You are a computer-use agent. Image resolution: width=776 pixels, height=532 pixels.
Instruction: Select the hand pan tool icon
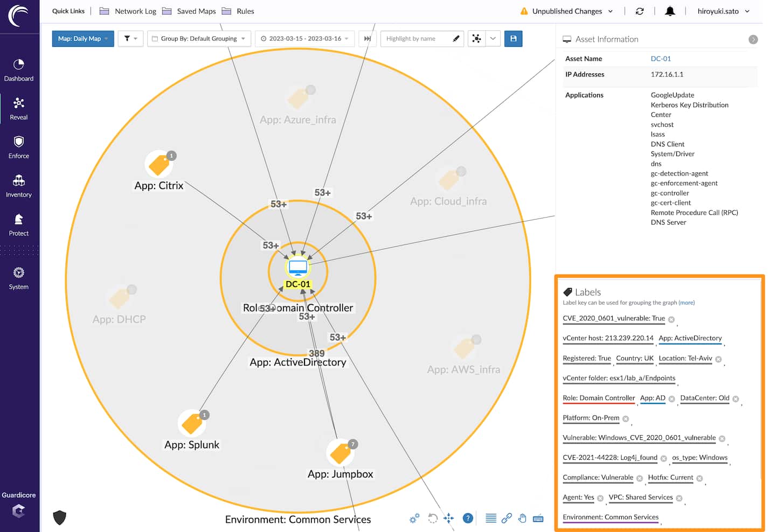[x=522, y=518]
